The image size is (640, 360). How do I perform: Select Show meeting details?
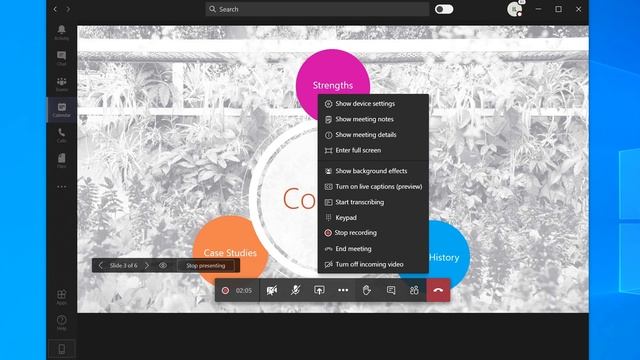[x=373, y=135]
